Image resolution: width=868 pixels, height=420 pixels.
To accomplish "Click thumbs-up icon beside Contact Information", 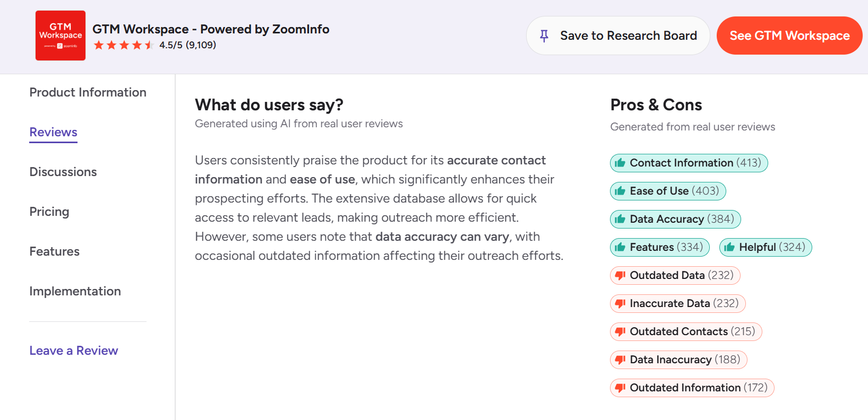I will coord(620,163).
